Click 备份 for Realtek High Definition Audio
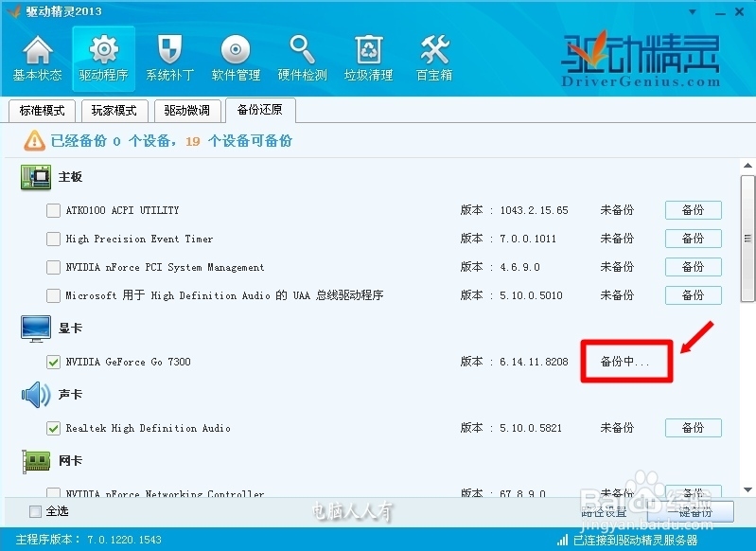Viewport: 756px width, 551px height. [694, 428]
